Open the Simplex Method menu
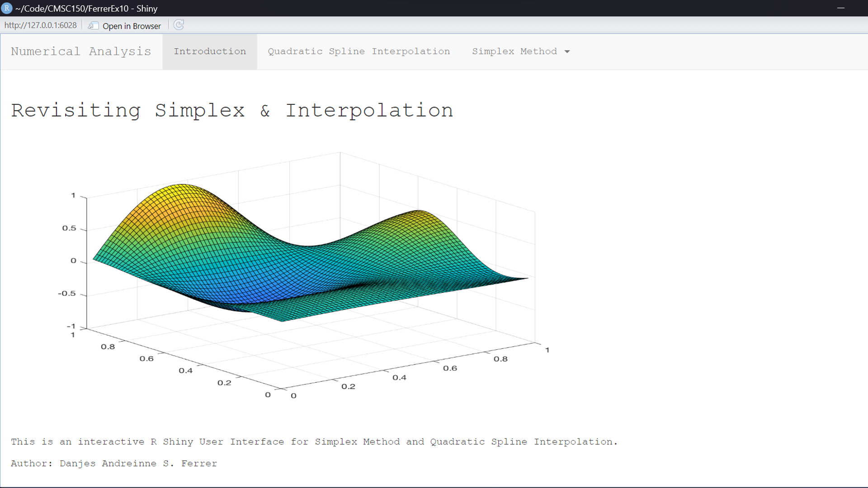 click(x=521, y=52)
